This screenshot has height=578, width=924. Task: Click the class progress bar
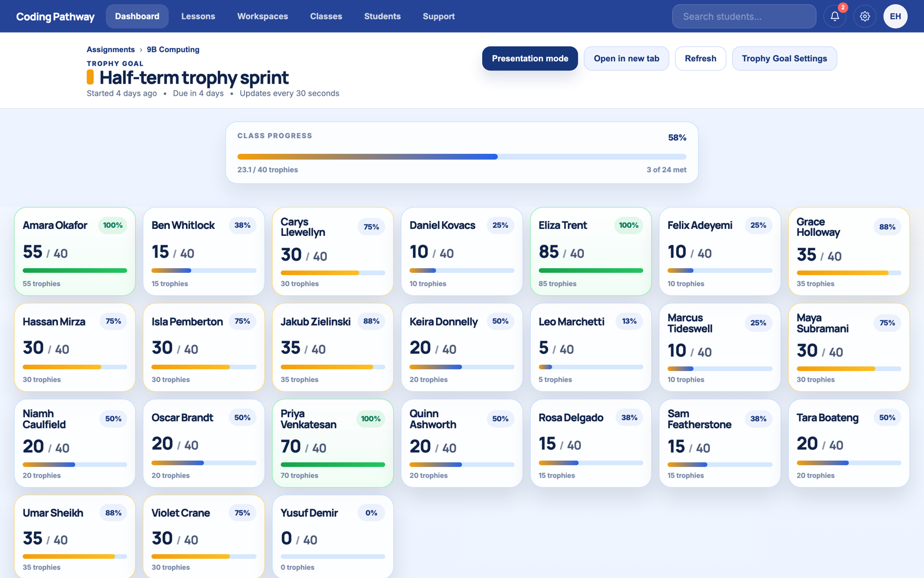coord(462,157)
